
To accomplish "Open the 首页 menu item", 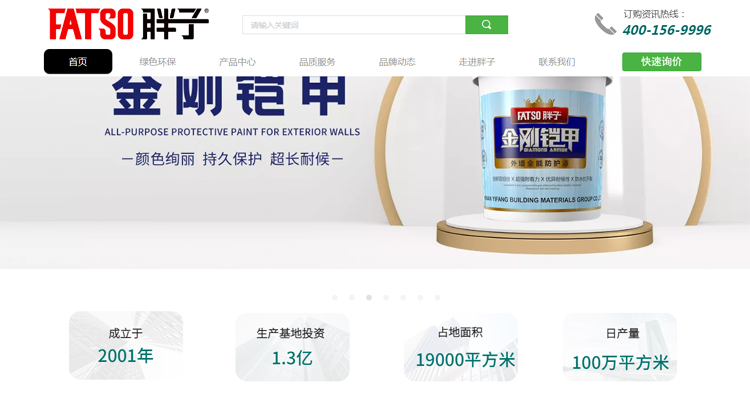I will coord(78,62).
